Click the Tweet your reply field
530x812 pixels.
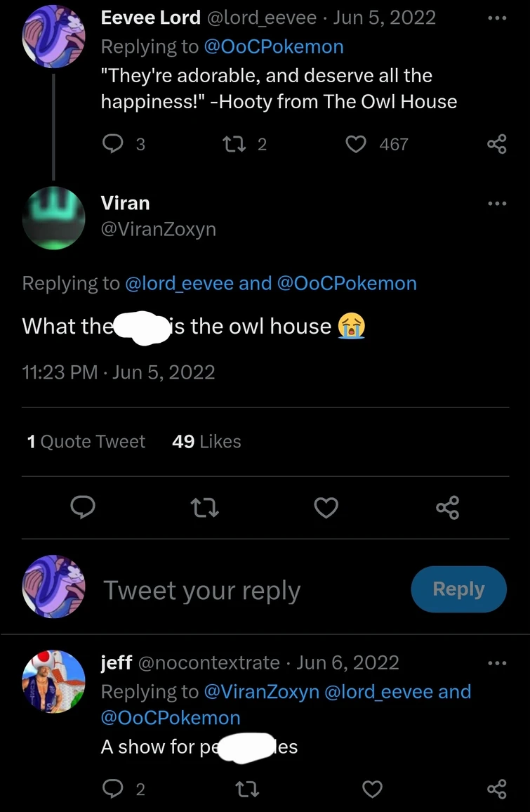(x=201, y=589)
